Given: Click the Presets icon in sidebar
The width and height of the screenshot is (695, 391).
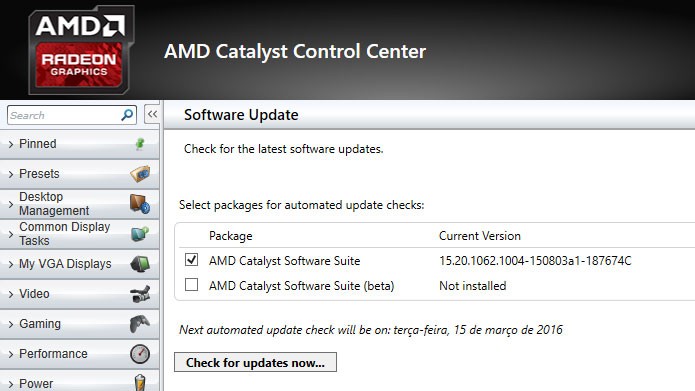Looking at the screenshot, I should pyautogui.click(x=140, y=174).
